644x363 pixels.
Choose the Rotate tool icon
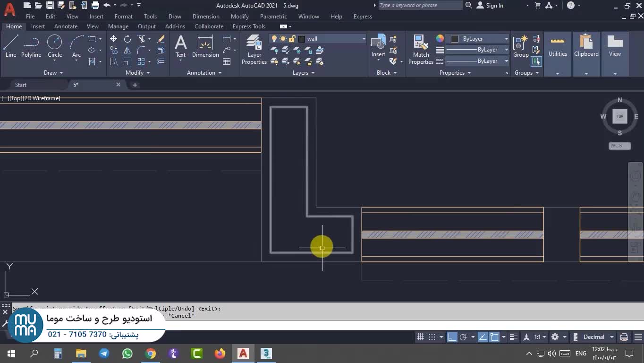coord(127,39)
